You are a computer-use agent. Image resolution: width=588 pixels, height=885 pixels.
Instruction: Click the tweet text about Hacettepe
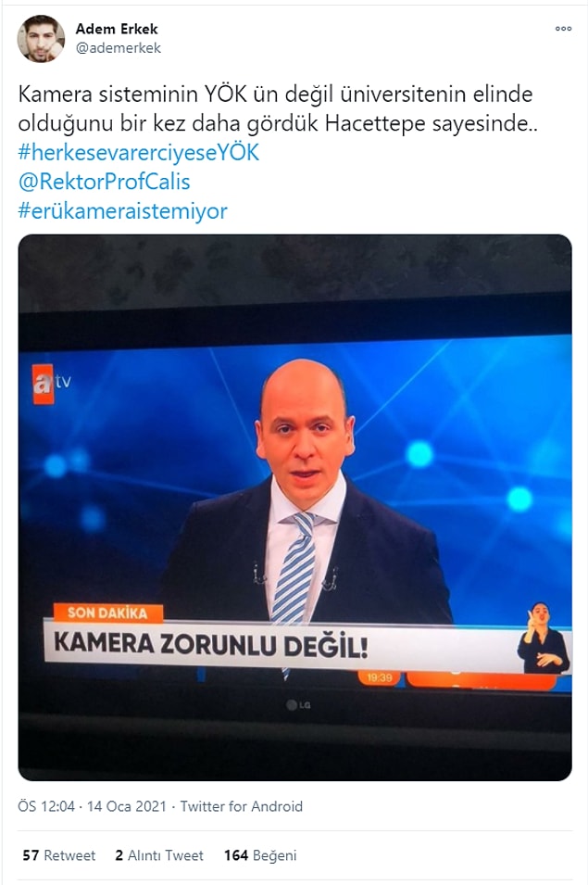click(x=278, y=108)
